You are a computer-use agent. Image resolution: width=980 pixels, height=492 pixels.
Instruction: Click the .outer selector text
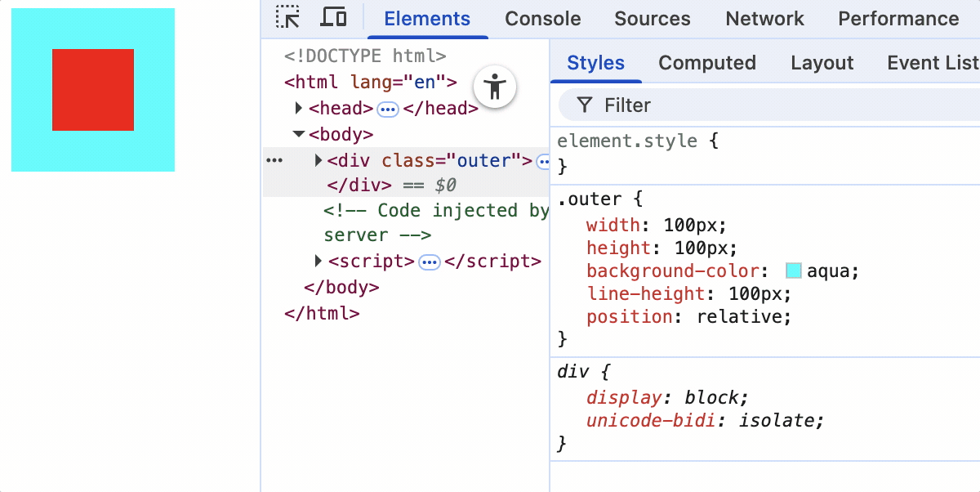point(590,199)
